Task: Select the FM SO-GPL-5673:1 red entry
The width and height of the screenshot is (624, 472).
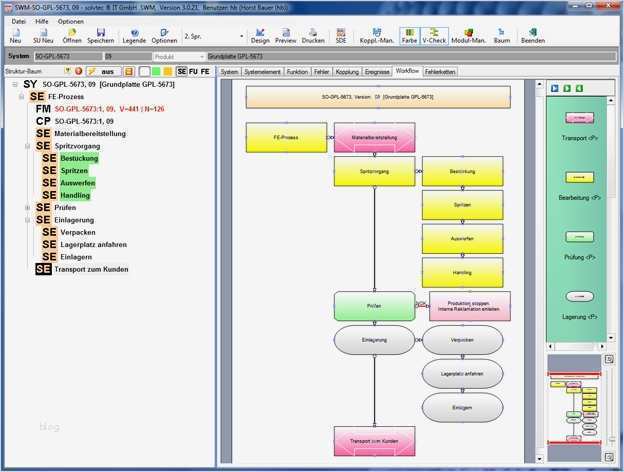Action: point(109,109)
